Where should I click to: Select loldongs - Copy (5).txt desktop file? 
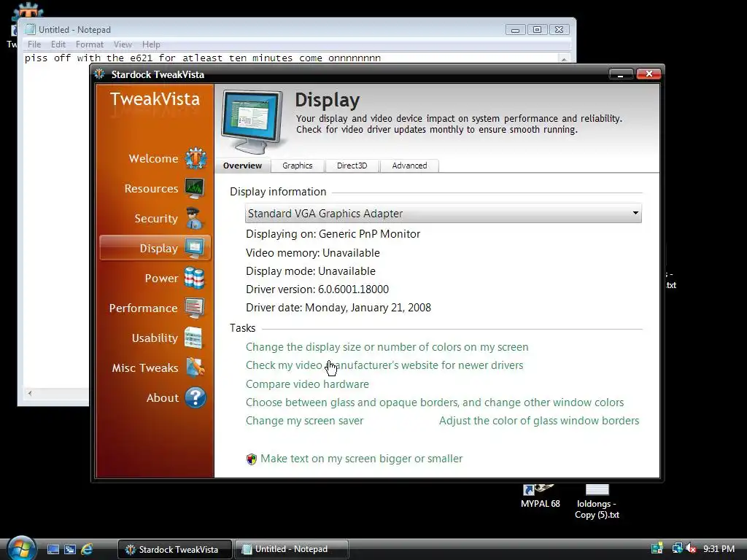point(597,502)
